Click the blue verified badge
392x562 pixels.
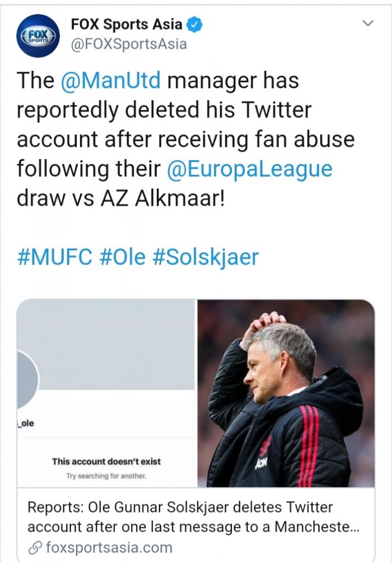(x=196, y=24)
